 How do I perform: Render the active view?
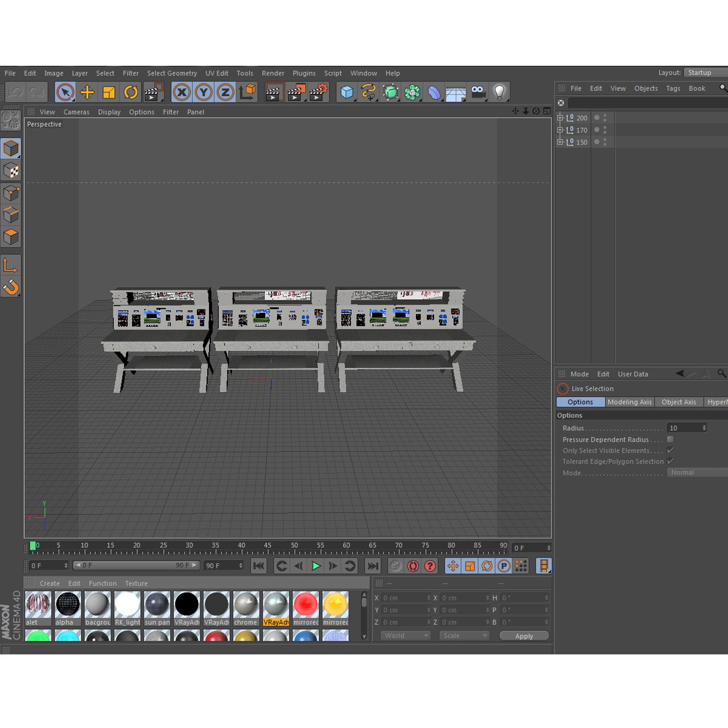(x=274, y=92)
